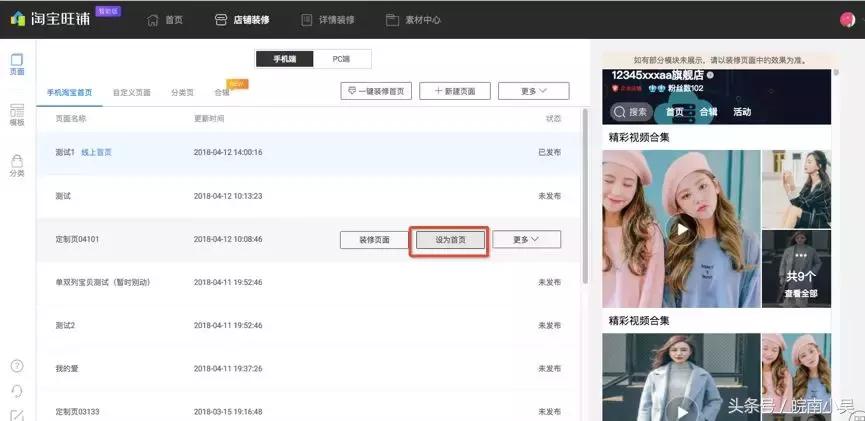Viewport: 865px width, 421px height.
Task: Select 首页 tab in store preview
Action: pyautogui.click(x=675, y=112)
